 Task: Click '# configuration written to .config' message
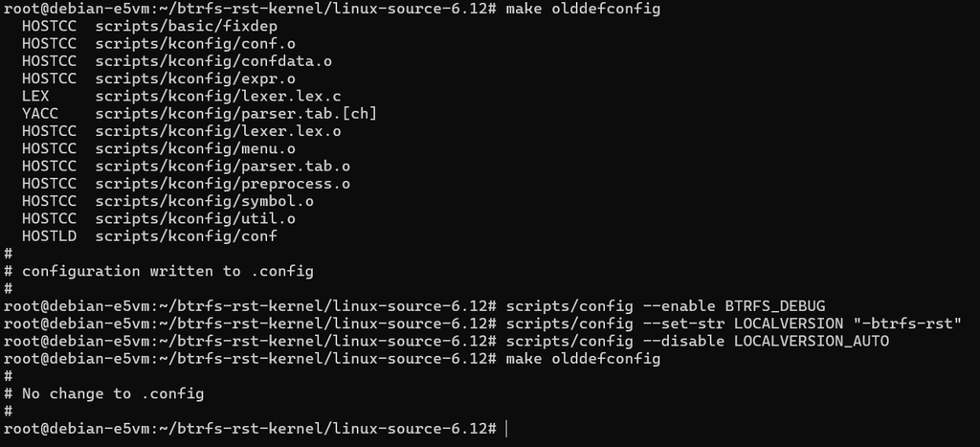click(159, 271)
